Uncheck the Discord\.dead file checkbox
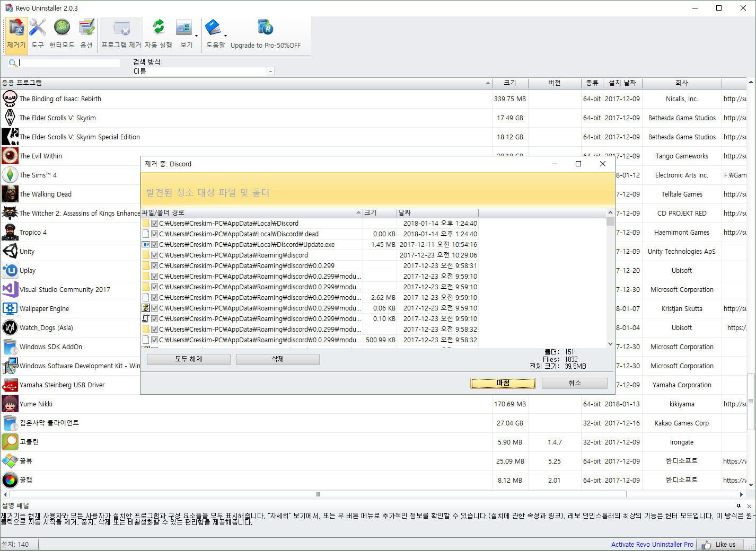Screen dimensions: 756x551 155,234
